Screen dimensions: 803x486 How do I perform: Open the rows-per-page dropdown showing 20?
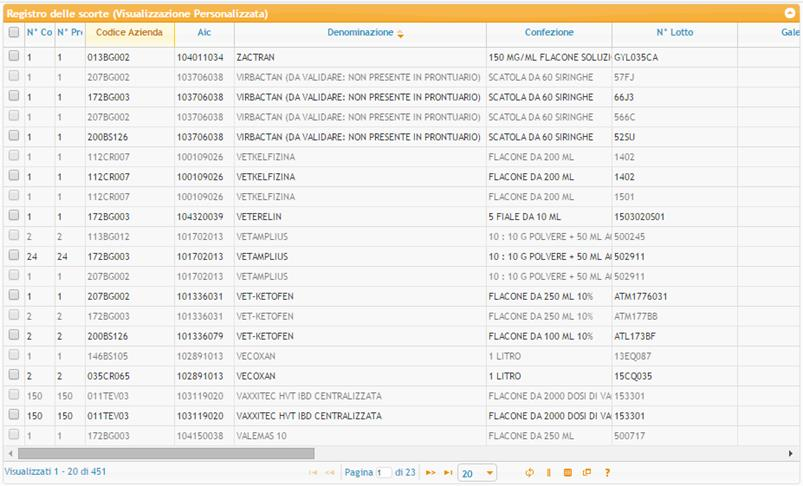[x=477, y=473]
